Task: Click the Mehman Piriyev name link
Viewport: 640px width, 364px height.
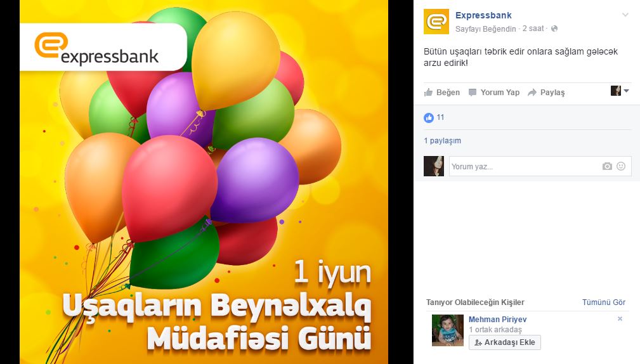Action: tap(497, 320)
